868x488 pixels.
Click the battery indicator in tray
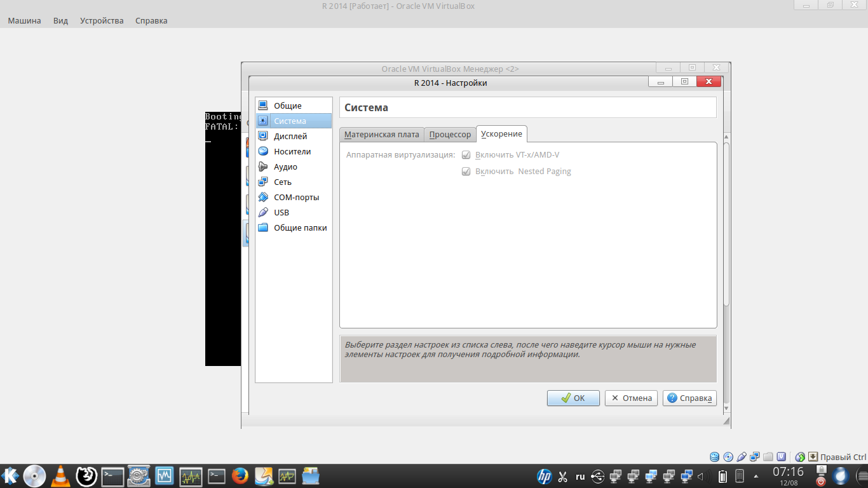[x=722, y=476]
